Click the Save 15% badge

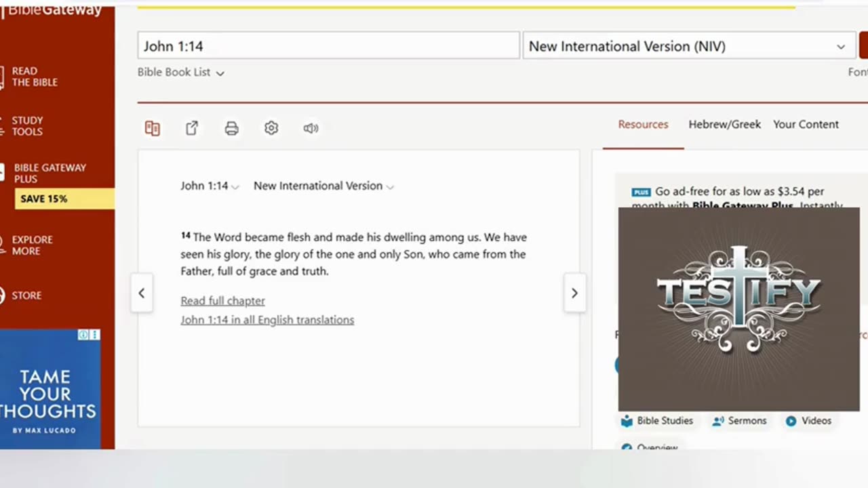click(x=64, y=199)
